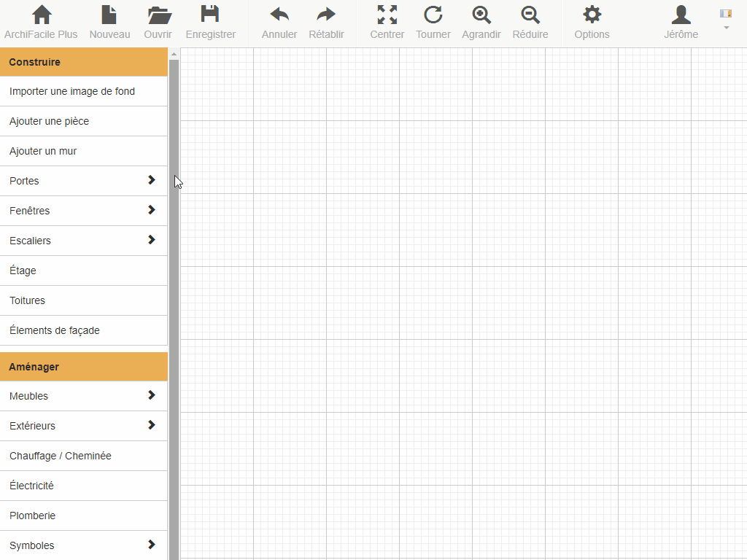Open an existing plan via Ouvrir
The image size is (747, 560).
(158, 22)
